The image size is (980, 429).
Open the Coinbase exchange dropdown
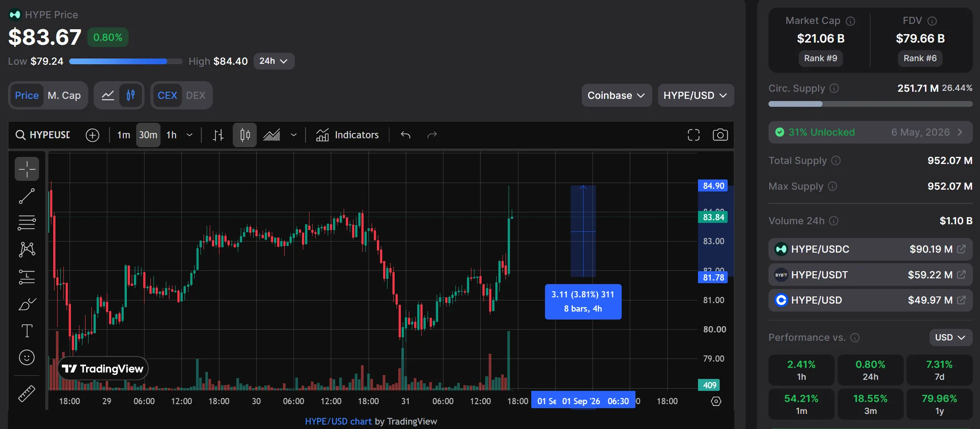[616, 95]
